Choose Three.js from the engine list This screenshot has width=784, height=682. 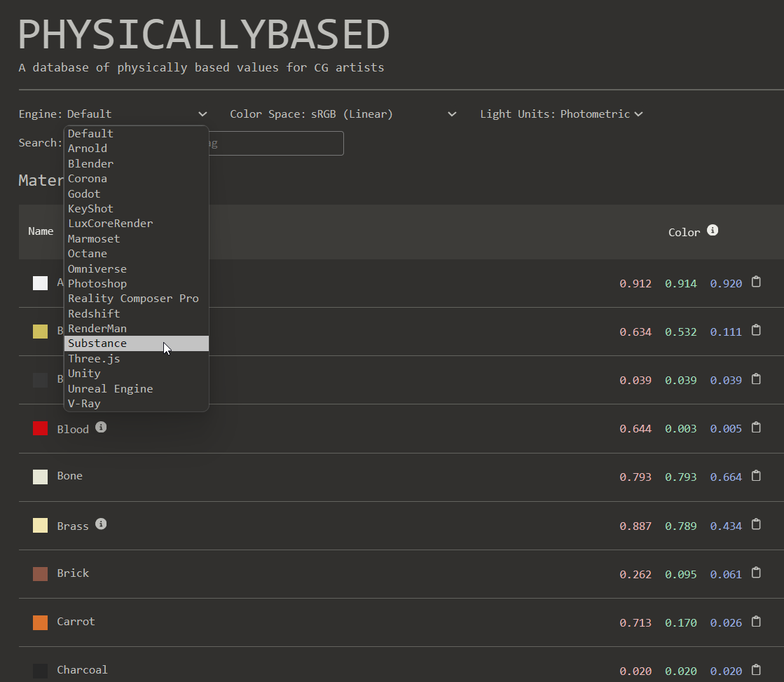point(137,359)
